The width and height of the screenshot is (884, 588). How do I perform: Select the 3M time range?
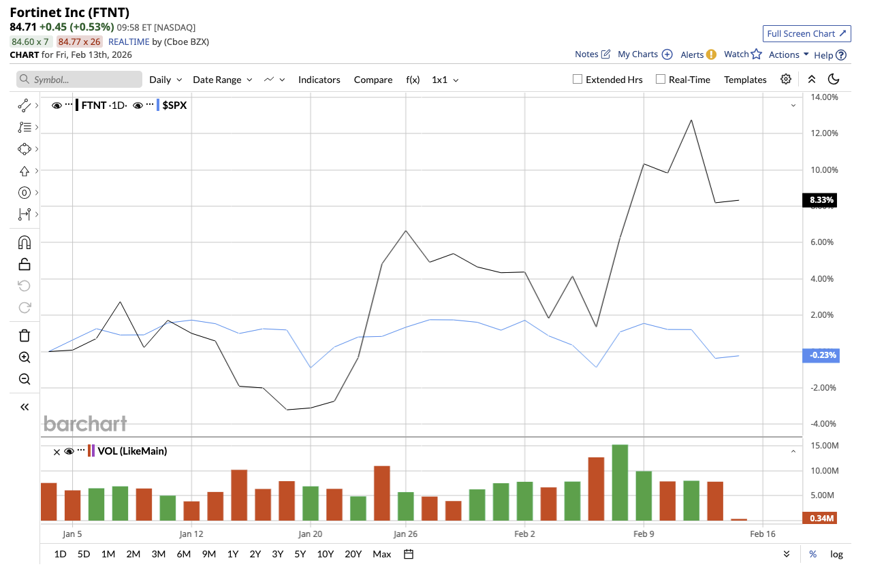[x=159, y=554]
